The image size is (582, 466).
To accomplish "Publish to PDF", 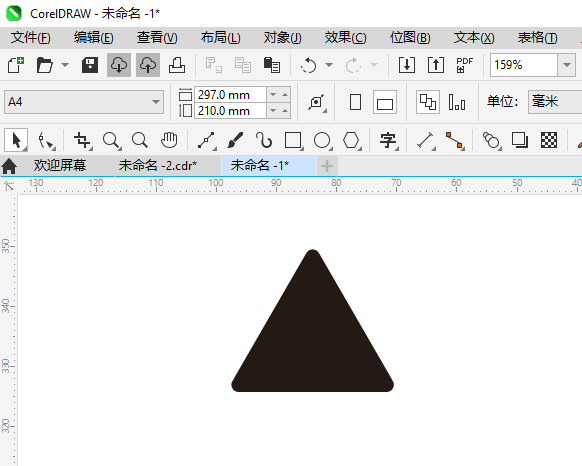I will click(464, 65).
